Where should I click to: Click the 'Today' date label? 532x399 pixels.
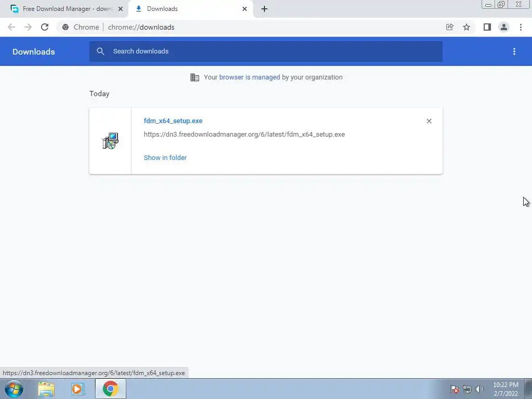(x=99, y=94)
